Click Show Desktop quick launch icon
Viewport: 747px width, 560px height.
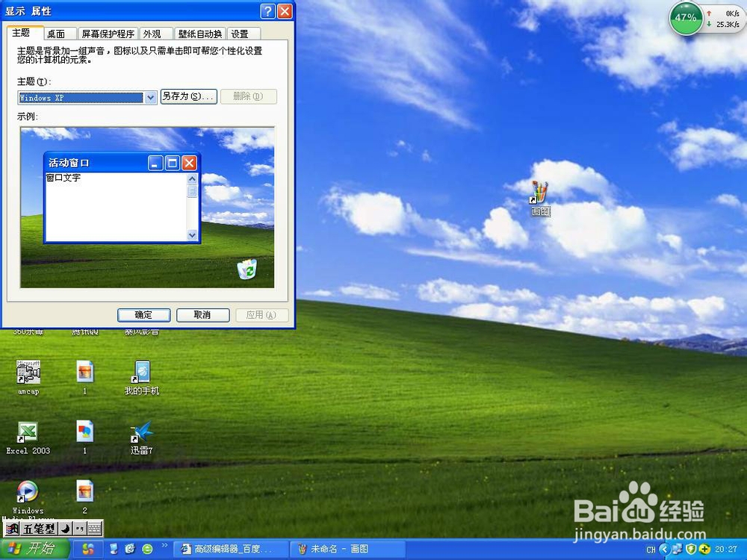(x=114, y=549)
